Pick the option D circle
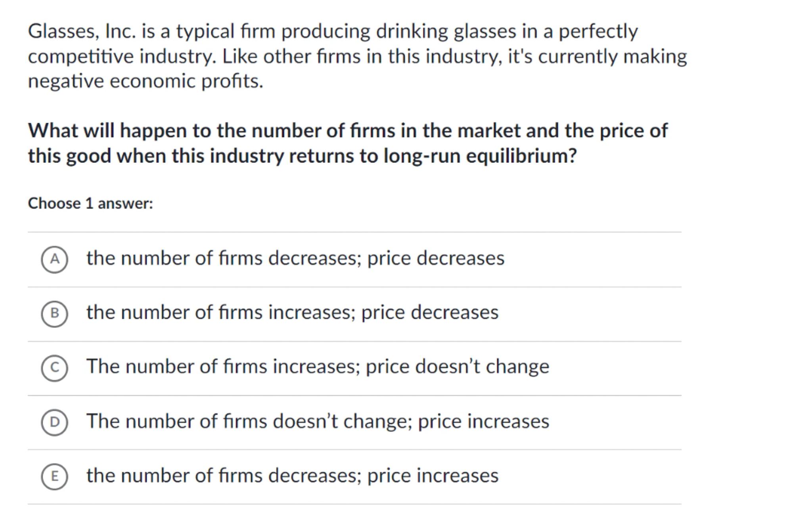 click(54, 422)
